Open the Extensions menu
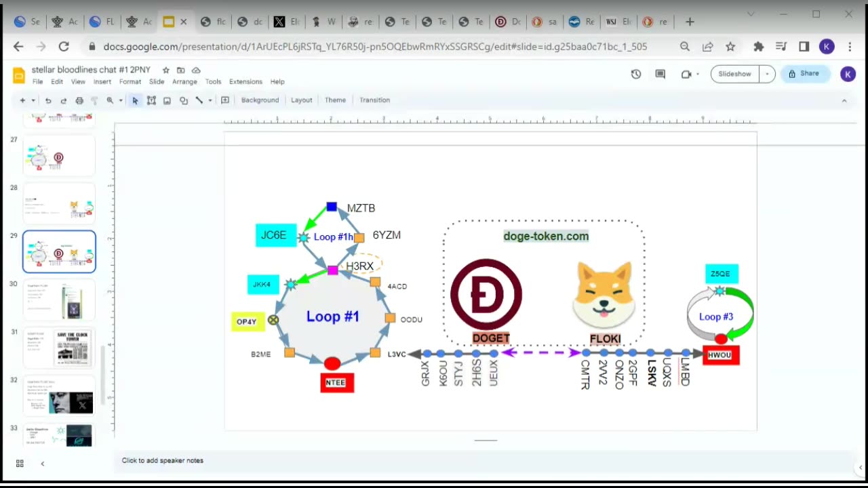 tap(245, 81)
